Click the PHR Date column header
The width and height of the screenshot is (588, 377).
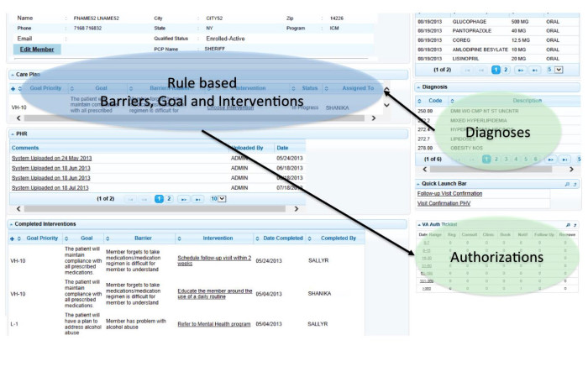(x=282, y=148)
